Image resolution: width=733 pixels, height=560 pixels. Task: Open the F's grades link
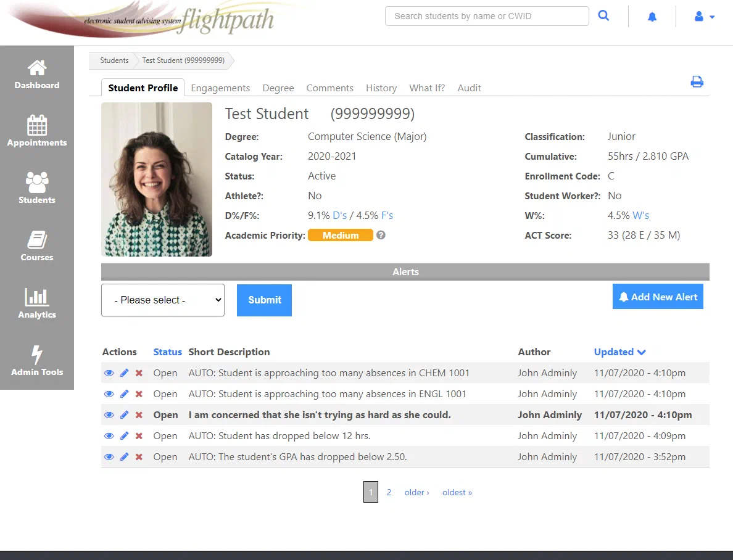[x=387, y=215]
